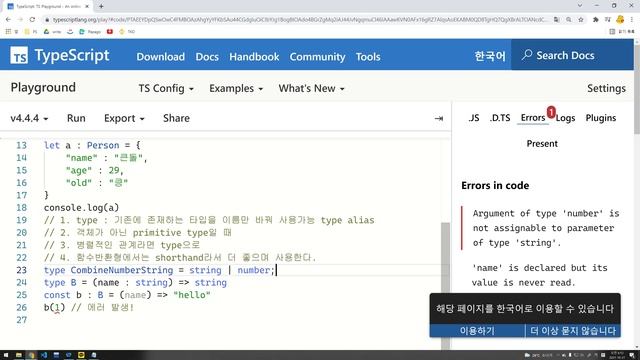Click the editor vertical scrollbar thumb
Screen dimensions: 640x360
445,286
